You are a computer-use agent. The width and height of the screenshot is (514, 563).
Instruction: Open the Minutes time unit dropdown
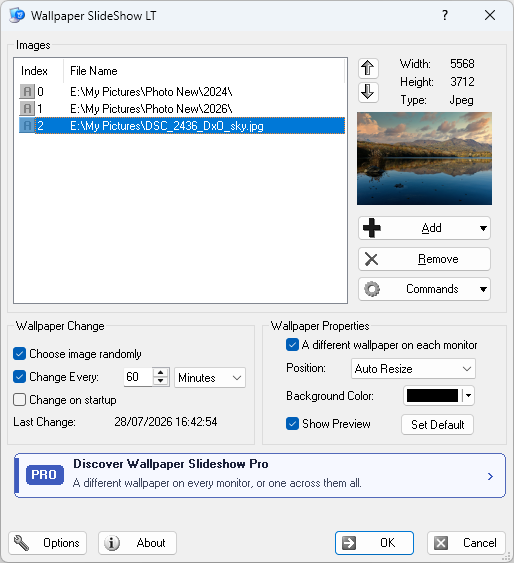(x=210, y=377)
